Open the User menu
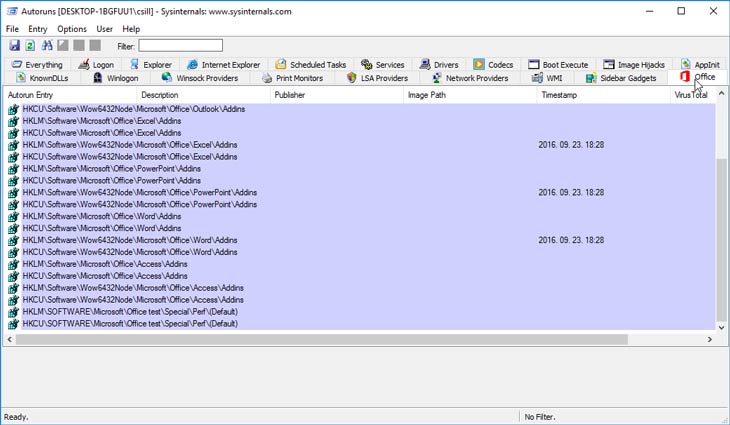 (x=104, y=29)
